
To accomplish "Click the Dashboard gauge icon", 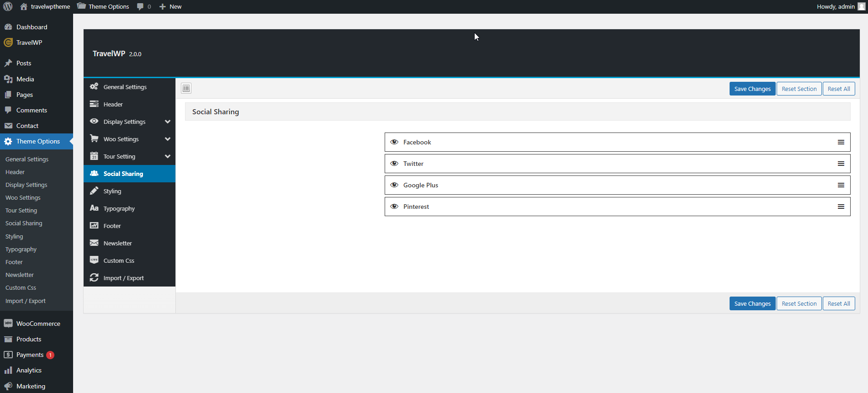I will click(8, 27).
